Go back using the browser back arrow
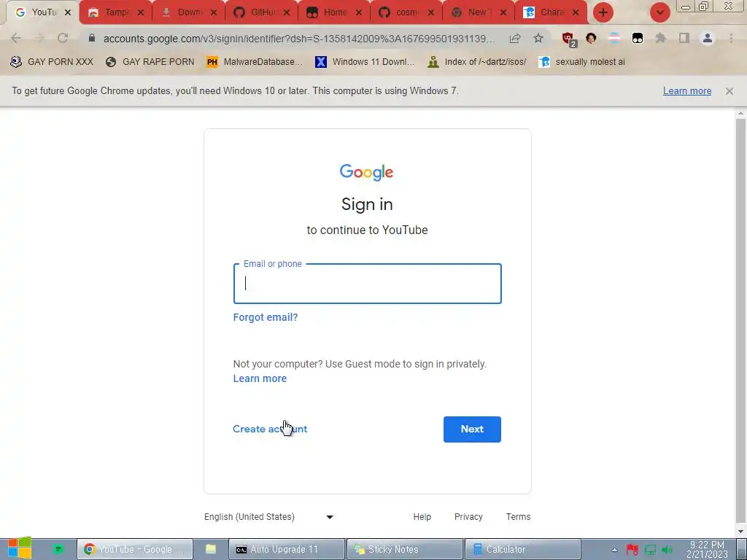 pos(16,38)
